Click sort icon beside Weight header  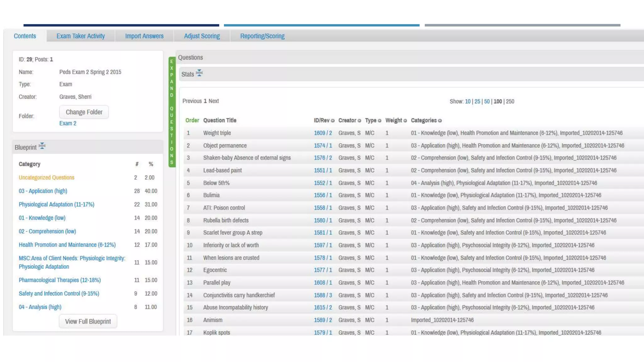click(405, 121)
